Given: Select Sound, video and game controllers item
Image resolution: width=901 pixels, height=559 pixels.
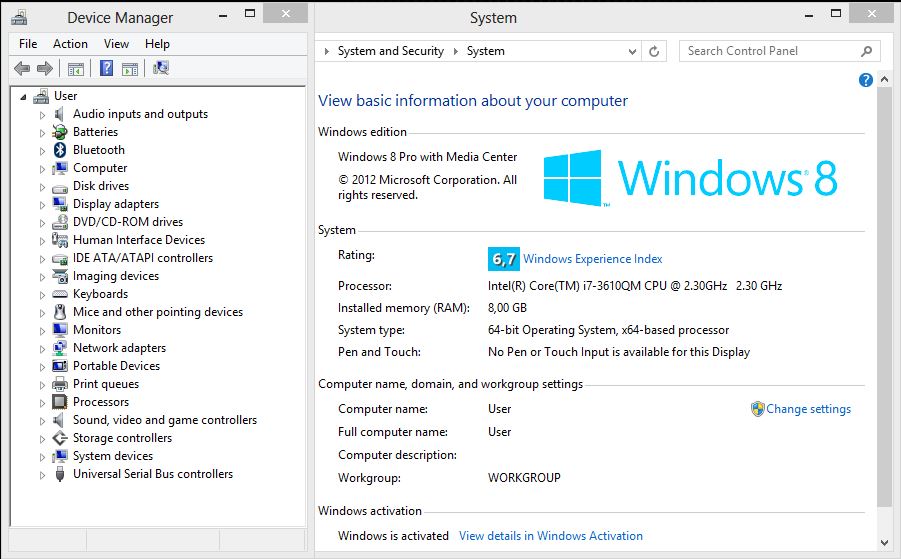Looking at the screenshot, I should (165, 420).
